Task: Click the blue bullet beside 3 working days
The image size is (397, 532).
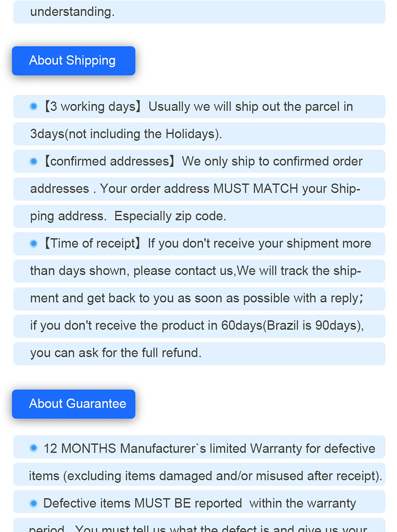Action: click(x=34, y=106)
